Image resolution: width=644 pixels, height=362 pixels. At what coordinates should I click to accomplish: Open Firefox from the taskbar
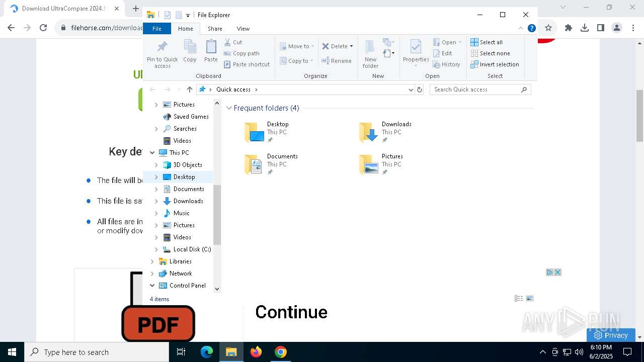256,352
